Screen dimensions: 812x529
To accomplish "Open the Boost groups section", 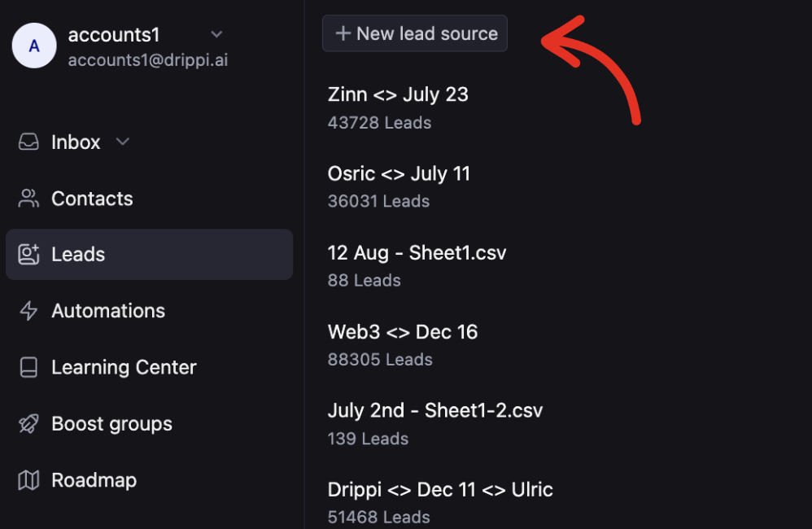I will pyautogui.click(x=111, y=423).
